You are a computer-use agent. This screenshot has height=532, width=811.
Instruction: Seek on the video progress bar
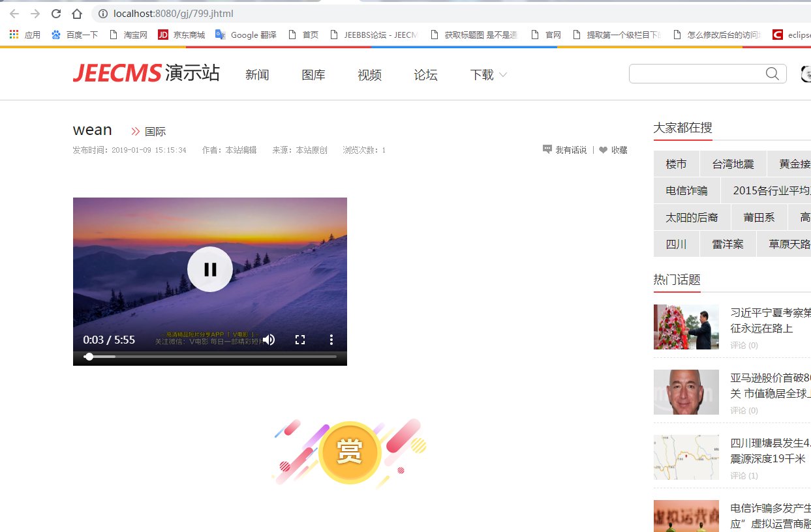pos(210,357)
